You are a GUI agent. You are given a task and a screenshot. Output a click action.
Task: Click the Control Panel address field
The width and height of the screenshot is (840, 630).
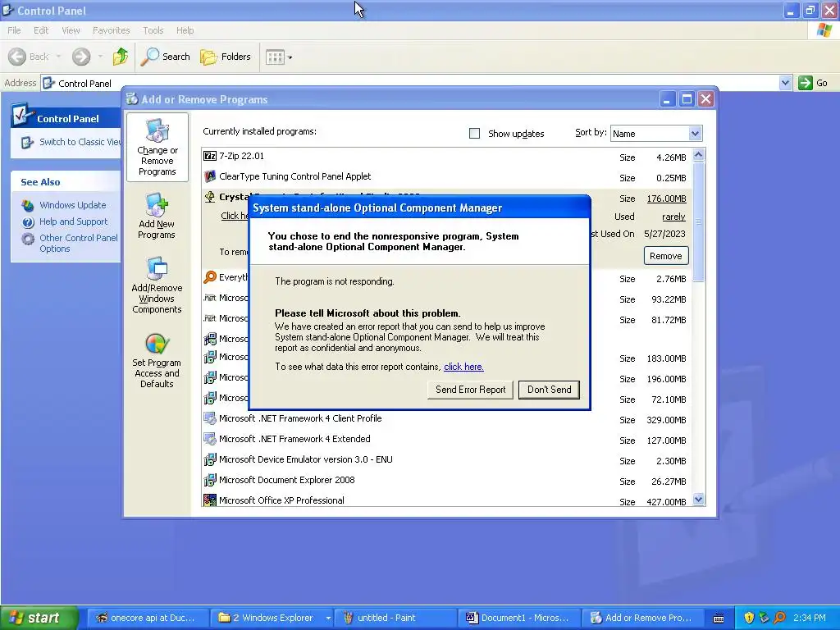410,83
